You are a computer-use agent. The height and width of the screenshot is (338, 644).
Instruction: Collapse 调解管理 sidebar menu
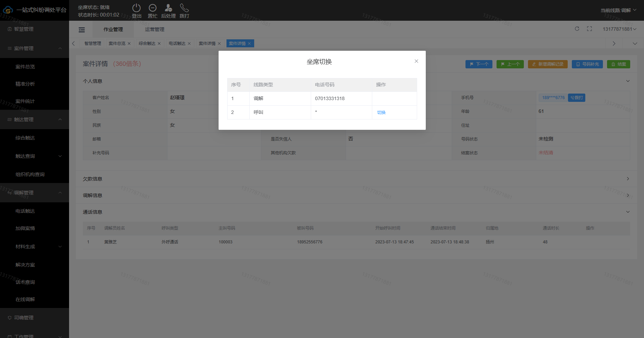(35, 193)
